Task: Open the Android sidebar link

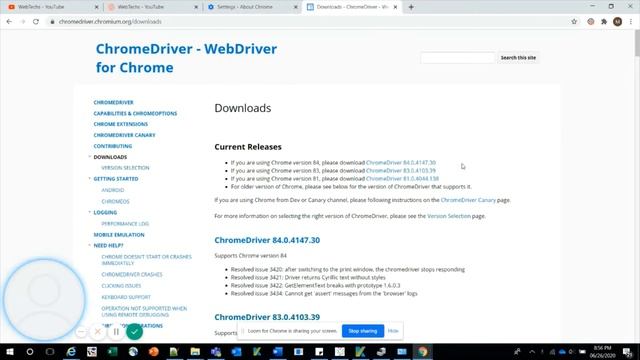Action: coord(113,190)
